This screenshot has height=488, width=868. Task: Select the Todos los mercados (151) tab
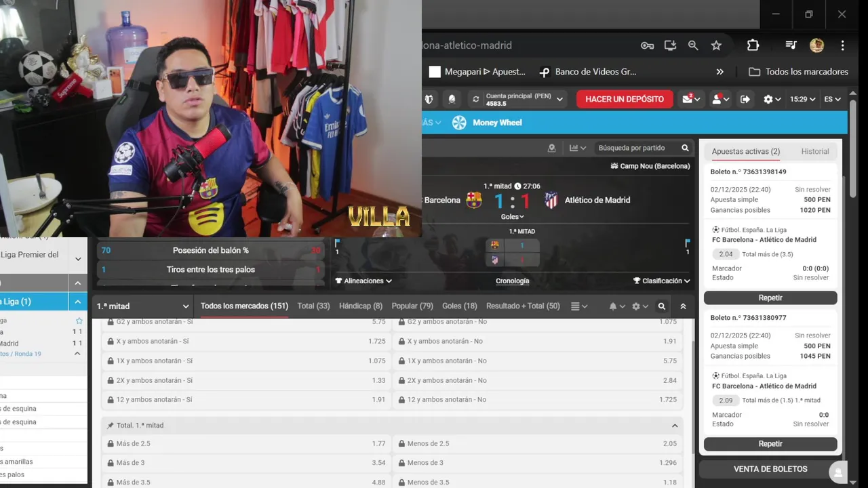click(x=244, y=306)
